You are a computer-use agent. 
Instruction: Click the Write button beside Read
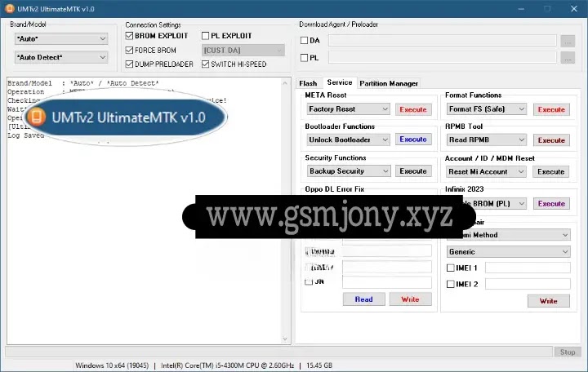coord(410,299)
